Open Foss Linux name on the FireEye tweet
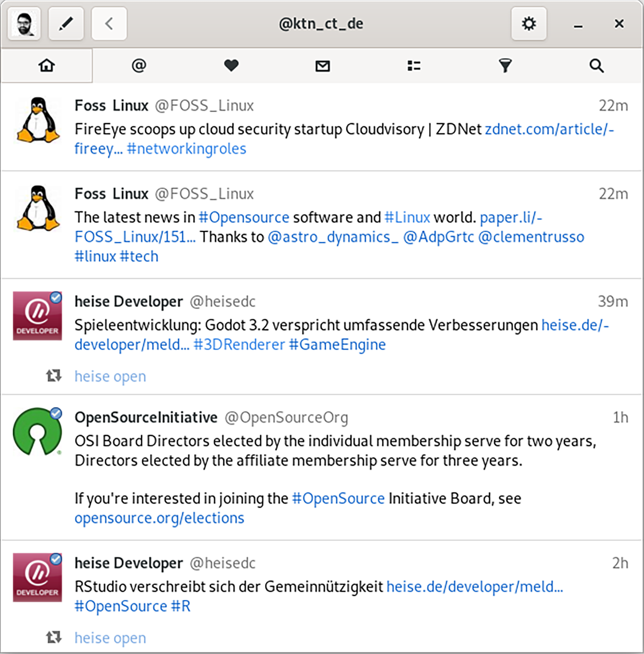 [x=111, y=106]
